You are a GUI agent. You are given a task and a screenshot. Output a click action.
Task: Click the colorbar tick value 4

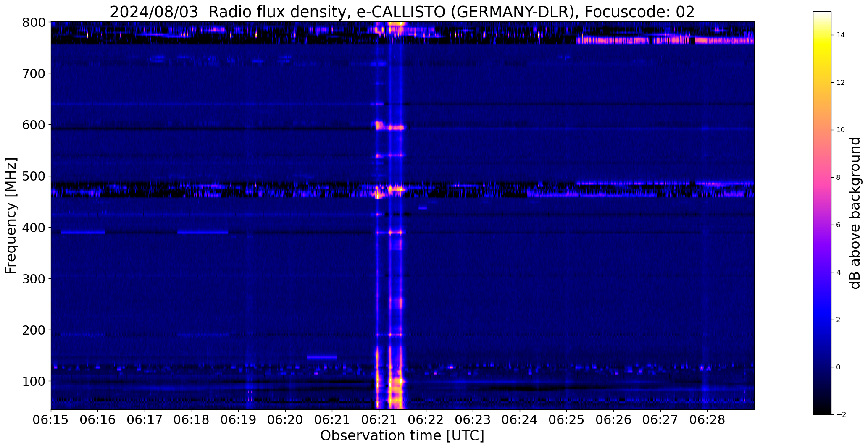pos(839,272)
